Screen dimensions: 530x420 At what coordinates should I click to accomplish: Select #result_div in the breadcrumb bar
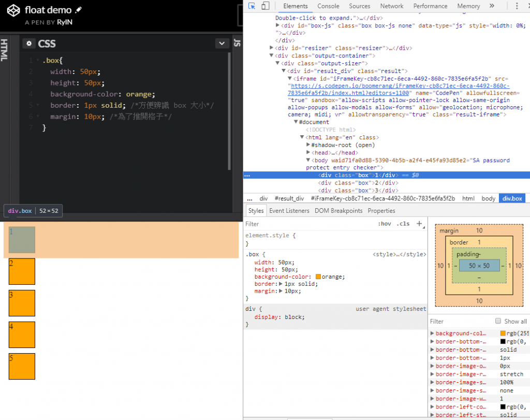pyautogui.click(x=289, y=198)
